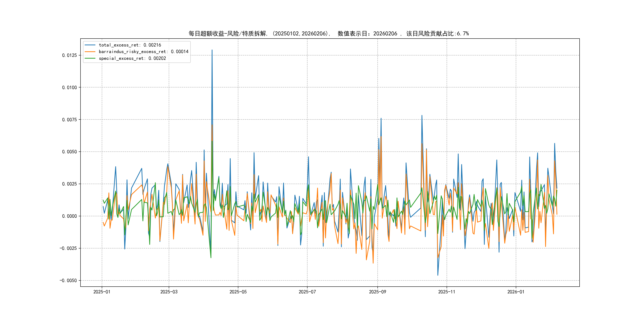
Task: Click the 2025-09 x-axis tick label
Action: (x=377, y=292)
